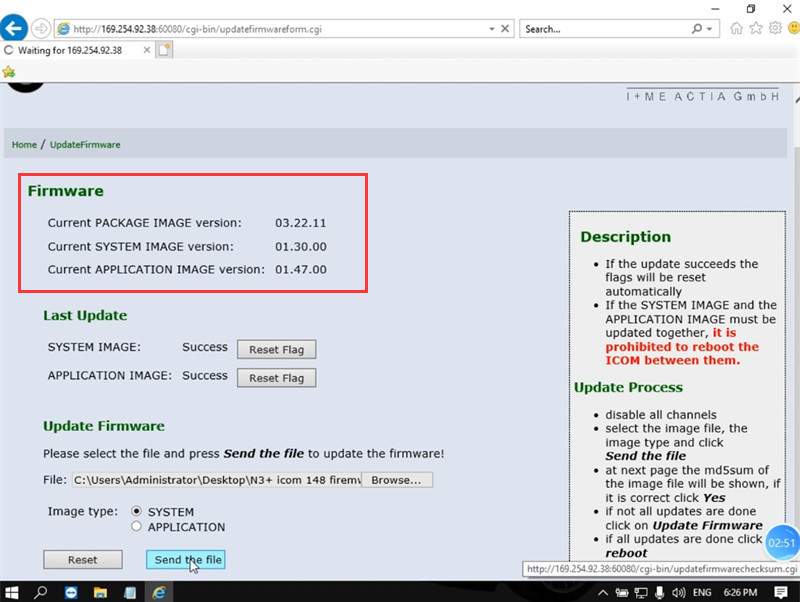
Task: Click the firmware file path field
Action: coord(216,480)
